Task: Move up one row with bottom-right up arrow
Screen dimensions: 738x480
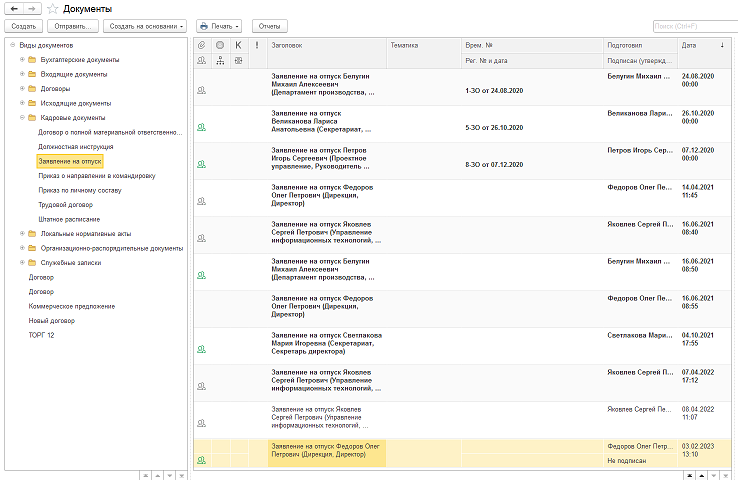Action: pos(702,475)
